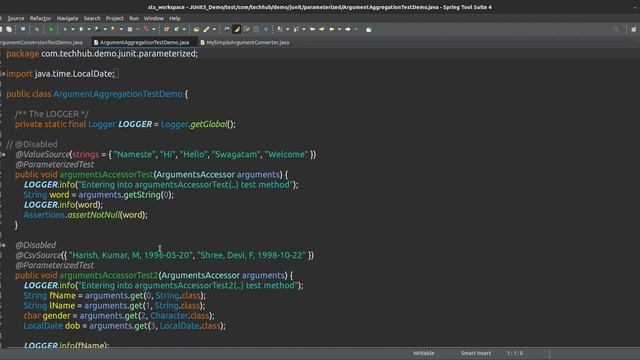
Task: Jump to Next Annotation icon
Action: coord(280,29)
